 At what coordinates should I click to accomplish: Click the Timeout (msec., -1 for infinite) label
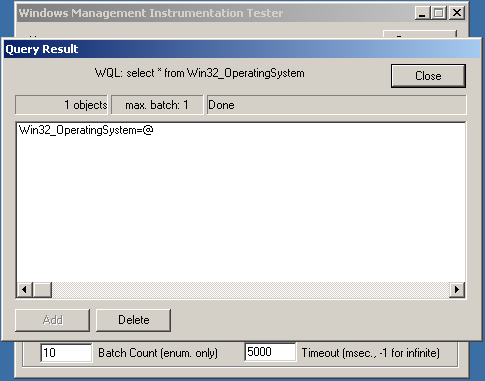371,353
